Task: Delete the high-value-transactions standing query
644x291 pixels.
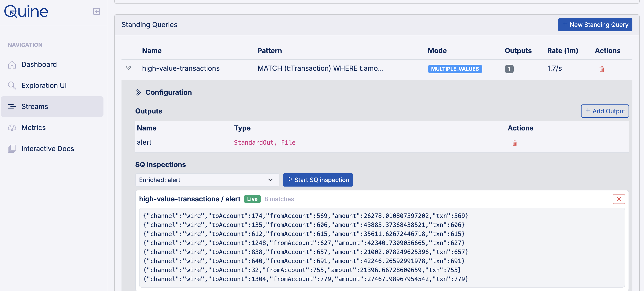Action: point(601,69)
